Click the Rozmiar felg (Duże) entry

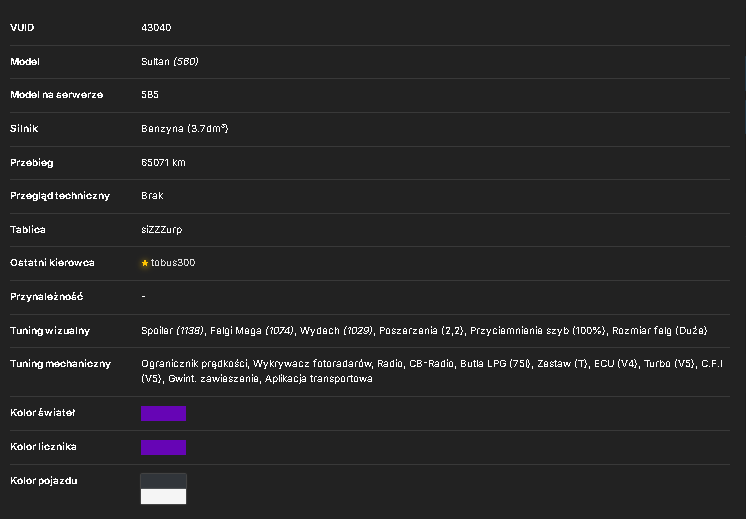pyautogui.click(x=659, y=330)
